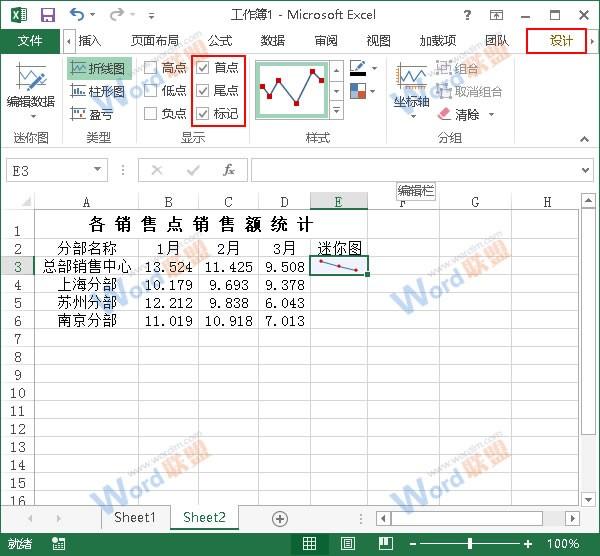
Task: Open the Name Box dropdown arrow
Action: pos(98,169)
